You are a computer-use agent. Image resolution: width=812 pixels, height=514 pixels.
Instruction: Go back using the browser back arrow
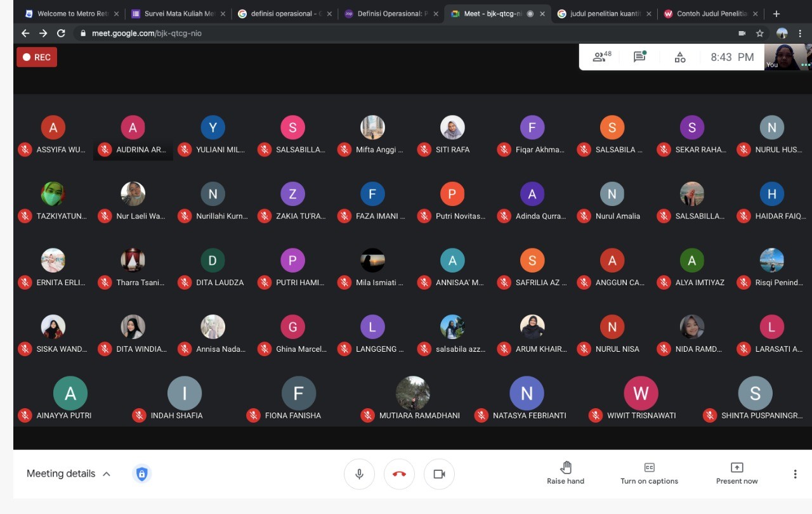[x=25, y=33]
